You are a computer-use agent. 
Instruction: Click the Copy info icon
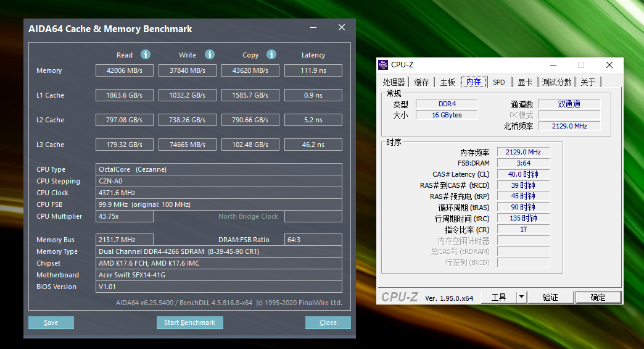pyautogui.click(x=271, y=54)
